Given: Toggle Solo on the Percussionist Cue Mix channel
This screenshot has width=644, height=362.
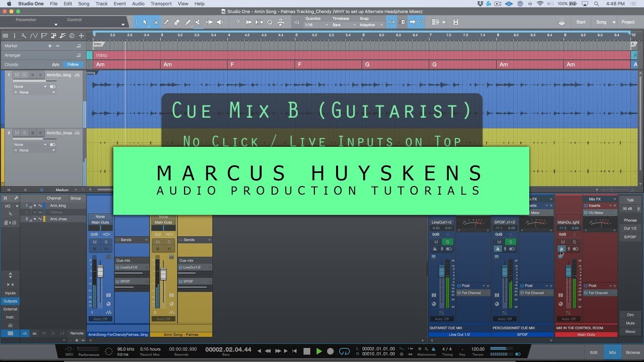Looking at the screenshot, I should [511, 242].
